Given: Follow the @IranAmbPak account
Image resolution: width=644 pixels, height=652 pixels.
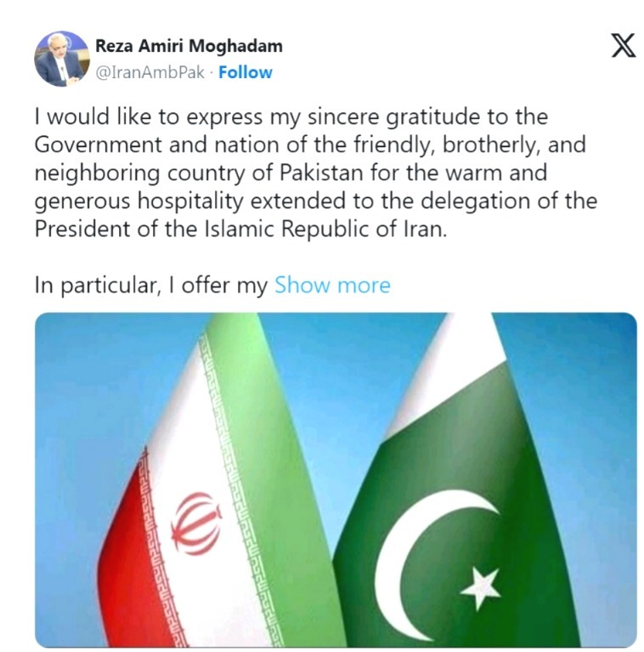Looking at the screenshot, I should tap(246, 72).
